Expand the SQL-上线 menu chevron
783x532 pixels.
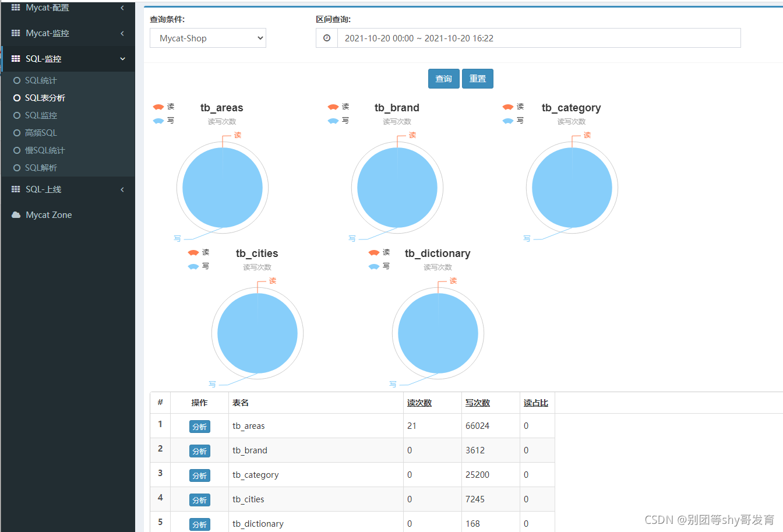pos(122,189)
